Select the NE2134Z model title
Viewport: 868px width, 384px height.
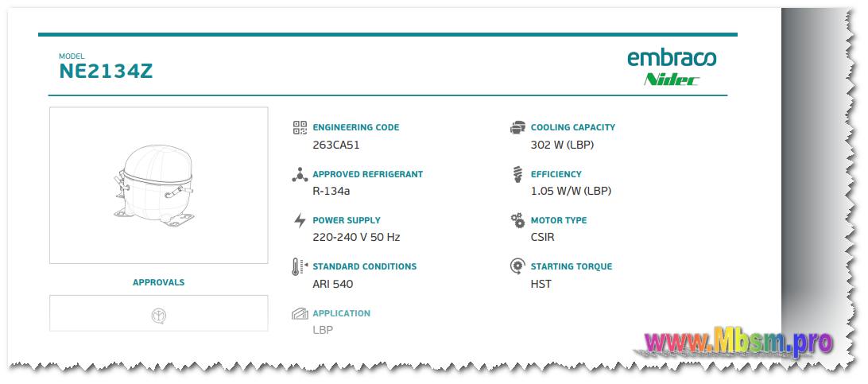(x=106, y=72)
